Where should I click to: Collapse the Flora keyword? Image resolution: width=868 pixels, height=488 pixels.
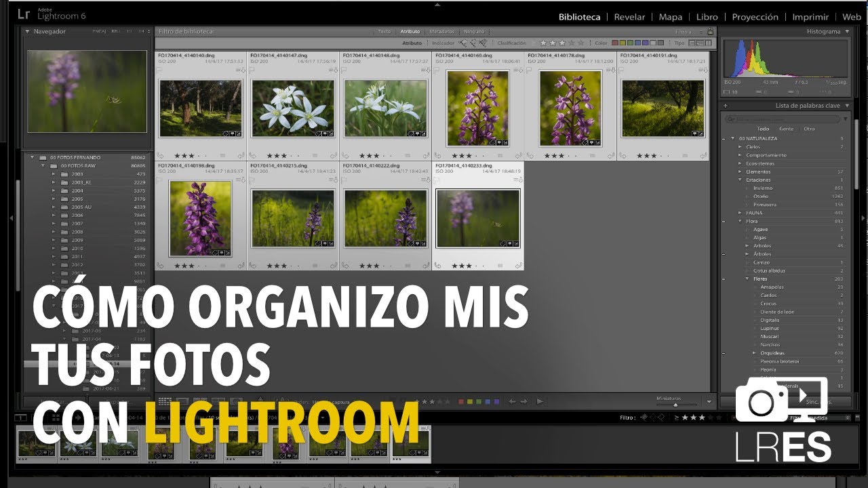(741, 221)
